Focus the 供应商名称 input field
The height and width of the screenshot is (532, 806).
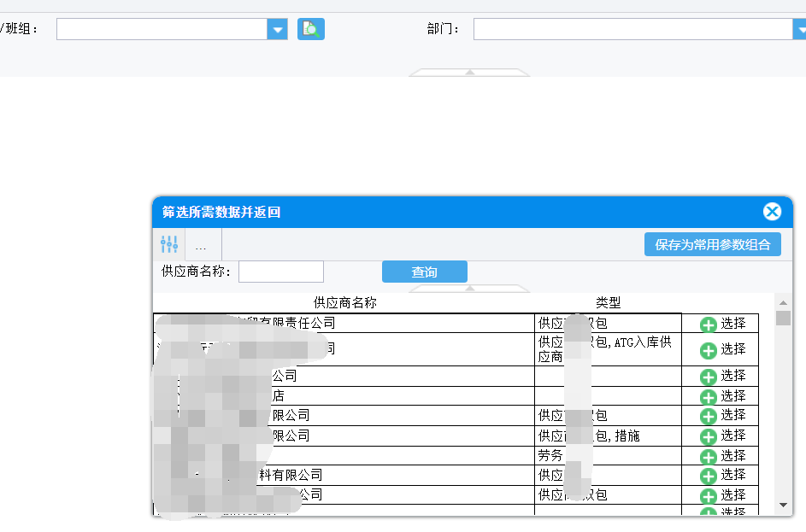coord(281,272)
